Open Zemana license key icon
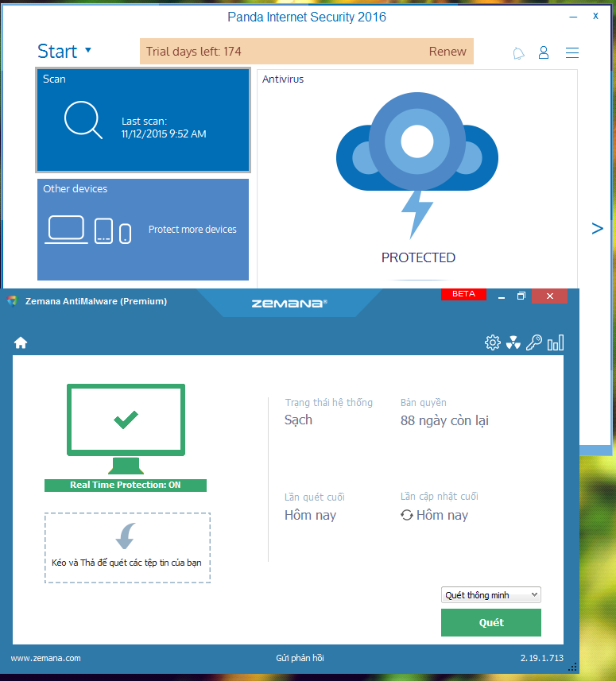Image resolution: width=616 pixels, height=681 pixels. coord(534,342)
